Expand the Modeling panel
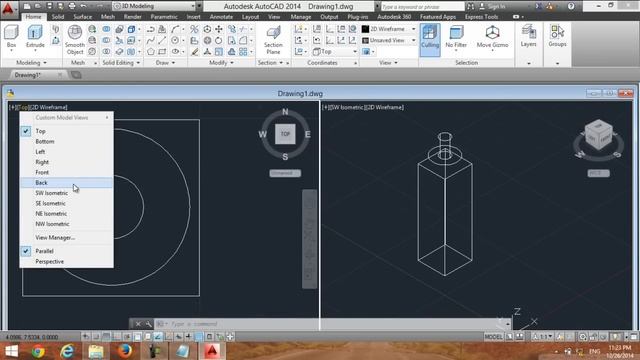640x360 pixels. [31, 63]
